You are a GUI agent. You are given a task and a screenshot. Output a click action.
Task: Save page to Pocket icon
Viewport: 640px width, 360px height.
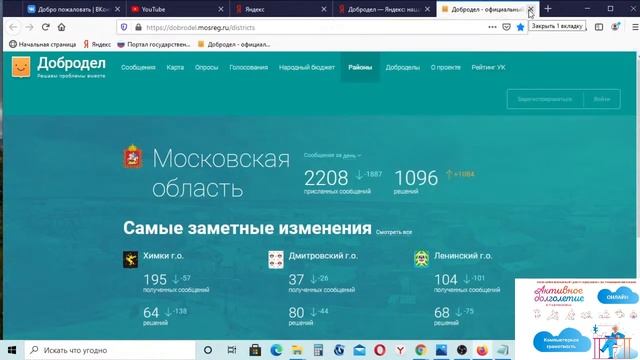click(x=506, y=27)
